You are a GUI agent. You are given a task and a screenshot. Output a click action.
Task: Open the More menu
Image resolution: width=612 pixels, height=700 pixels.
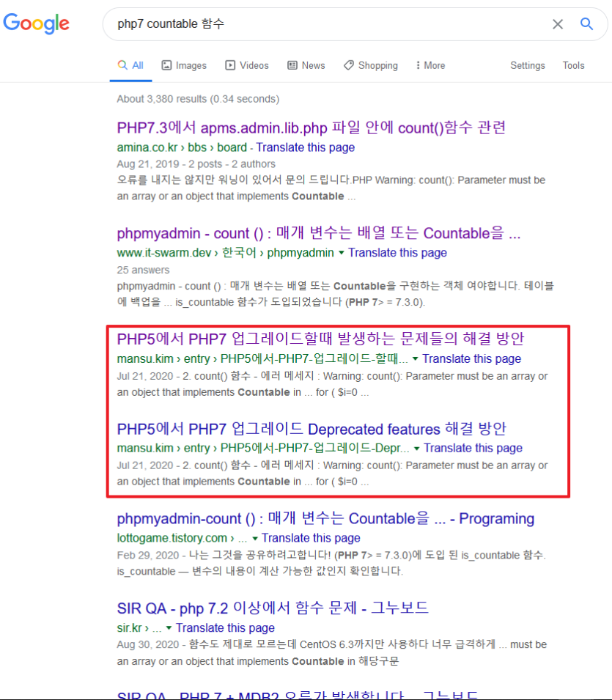(x=431, y=66)
